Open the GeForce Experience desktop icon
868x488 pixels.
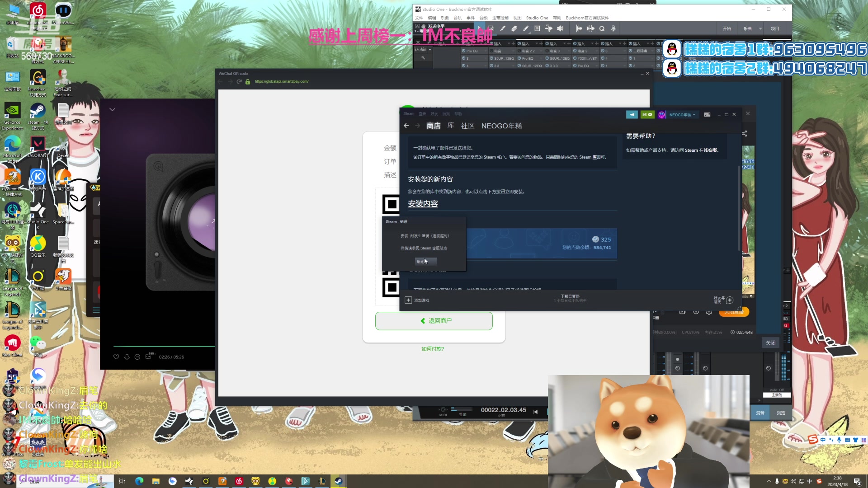tap(12, 116)
